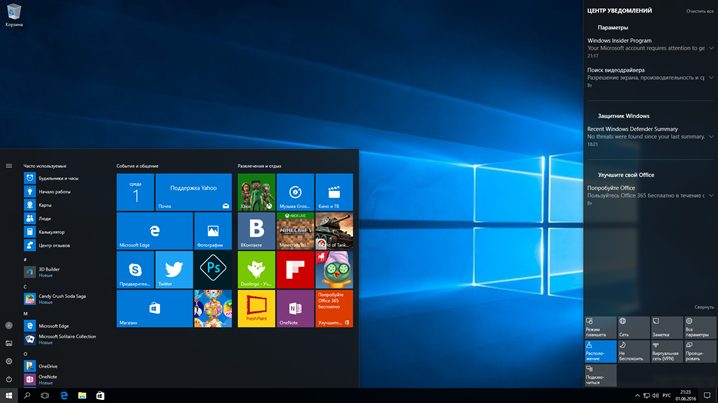Toggle the Сеть quick action

pos(634,327)
